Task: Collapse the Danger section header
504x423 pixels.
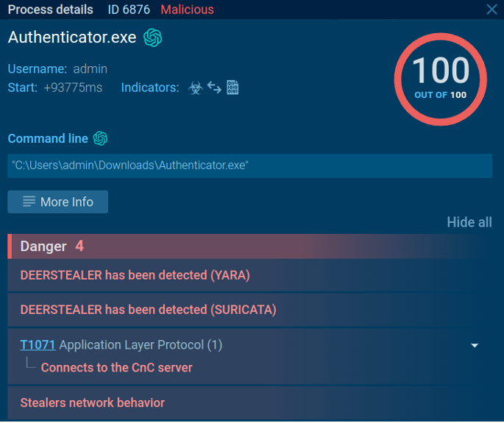Action: (x=249, y=246)
